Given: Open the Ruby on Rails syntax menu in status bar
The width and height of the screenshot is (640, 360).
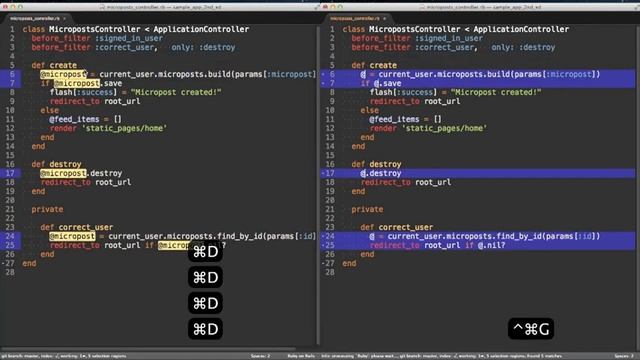Looking at the screenshot, I should (x=301, y=356).
